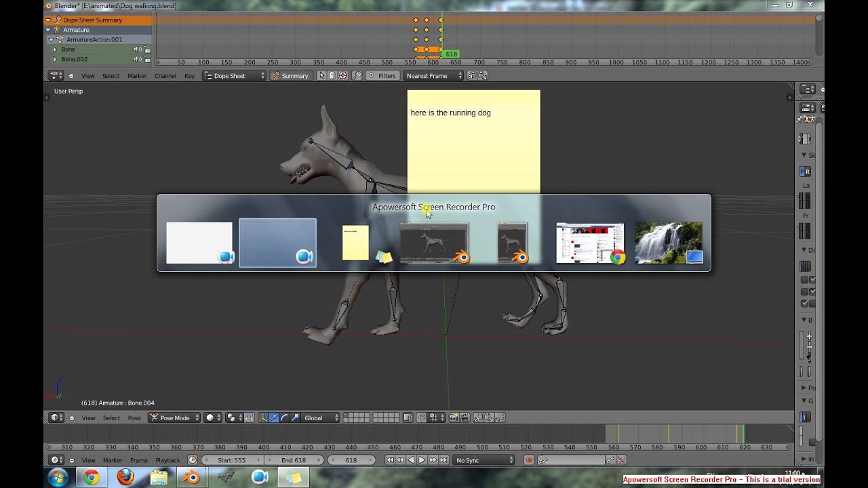Select the scale manipulator icon
Image resolution: width=868 pixels, height=488 pixels.
(294, 418)
